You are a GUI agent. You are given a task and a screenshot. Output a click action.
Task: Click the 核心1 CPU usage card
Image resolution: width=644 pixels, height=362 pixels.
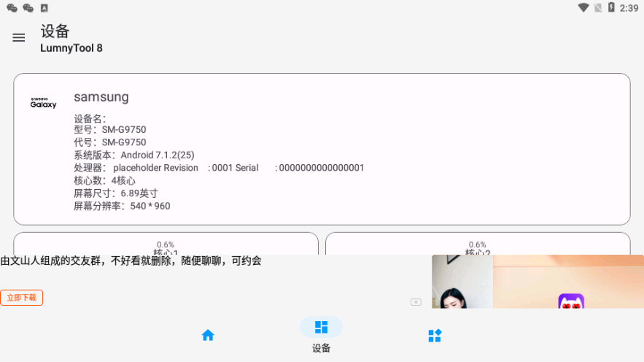[x=166, y=244]
